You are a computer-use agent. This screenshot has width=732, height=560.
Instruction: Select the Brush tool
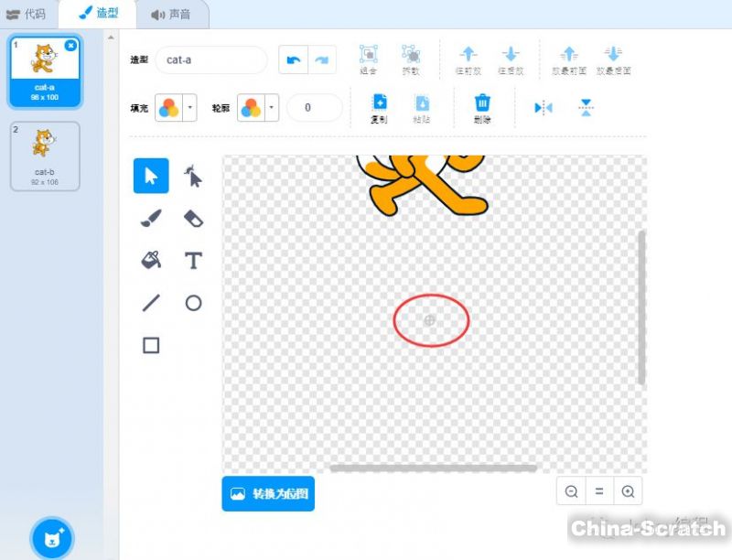pyautogui.click(x=151, y=218)
